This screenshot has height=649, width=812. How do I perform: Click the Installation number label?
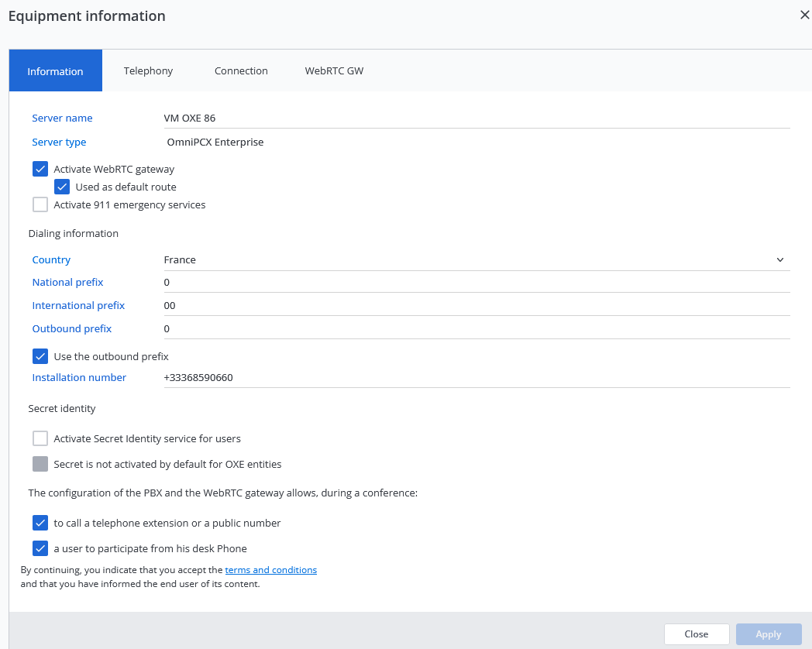[79, 378]
